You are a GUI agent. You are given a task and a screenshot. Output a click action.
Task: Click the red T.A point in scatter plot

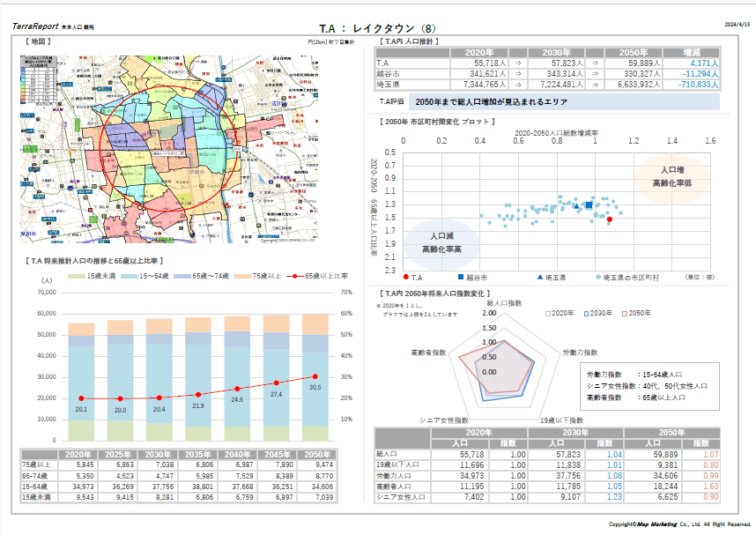[x=609, y=219]
